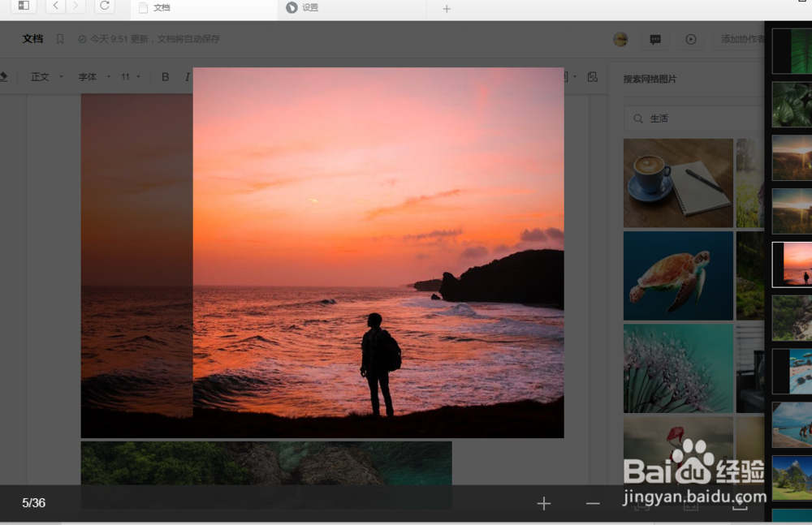The width and height of the screenshot is (812, 525).
Task: Click the 5/36 image counter
Action: click(33, 503)
